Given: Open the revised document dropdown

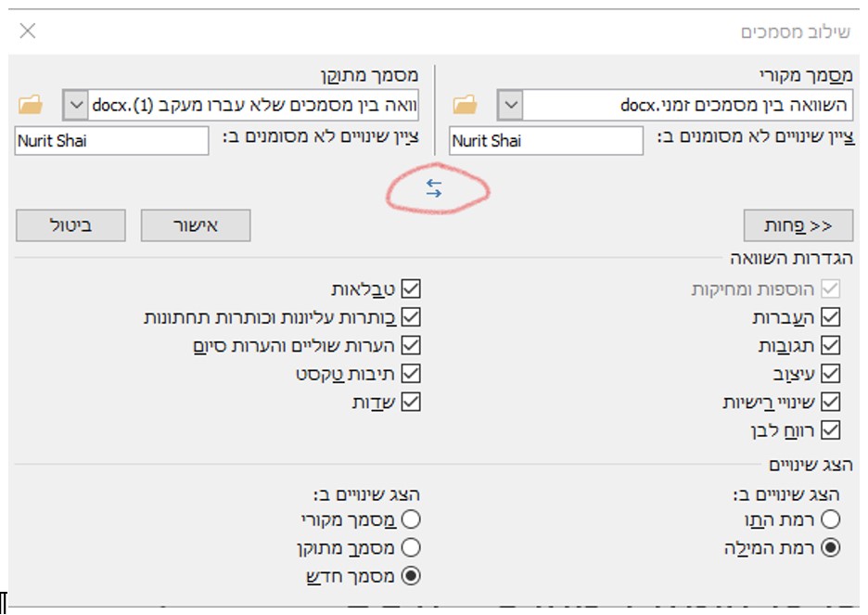Looking at the screenshot, I should (x=75, y=105).
